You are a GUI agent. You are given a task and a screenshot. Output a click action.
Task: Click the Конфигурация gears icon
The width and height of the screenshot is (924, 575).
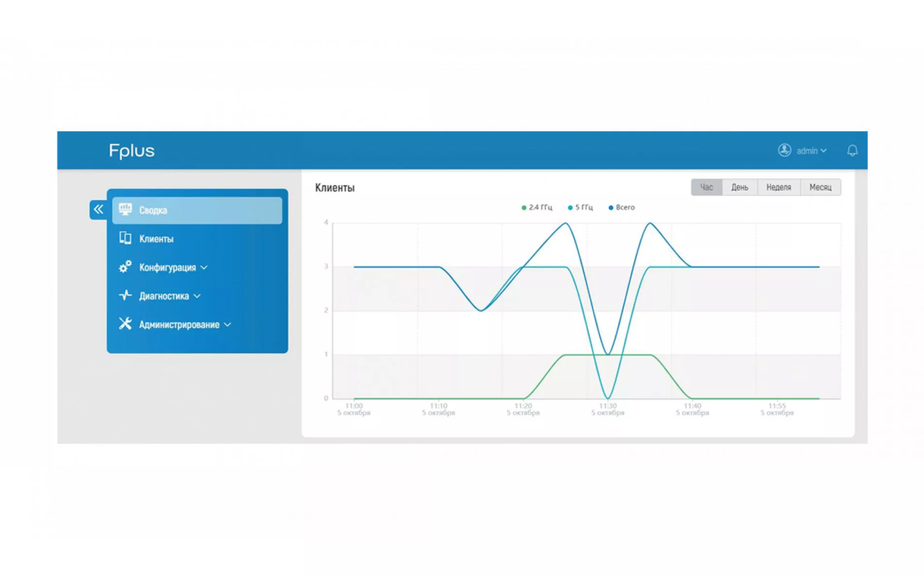click(x=125, y=267)
